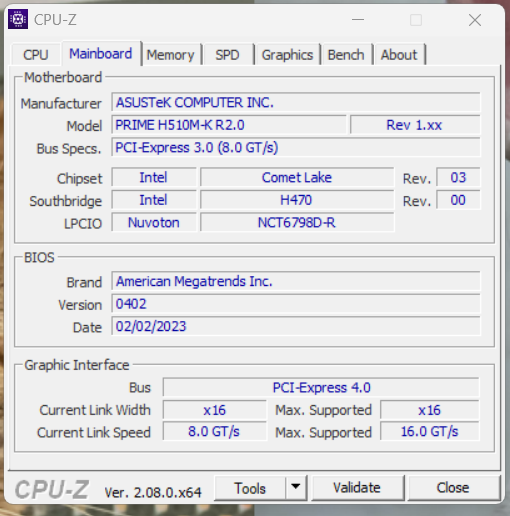Click the Current Link Width x16 value
The image size is (510, 516).
[x=215, y=410]
